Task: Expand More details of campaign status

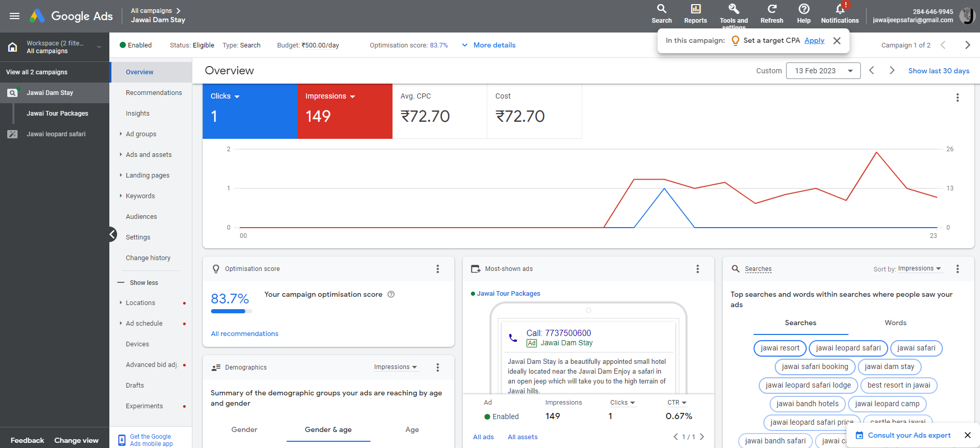Action: click(x=488, y=45)
